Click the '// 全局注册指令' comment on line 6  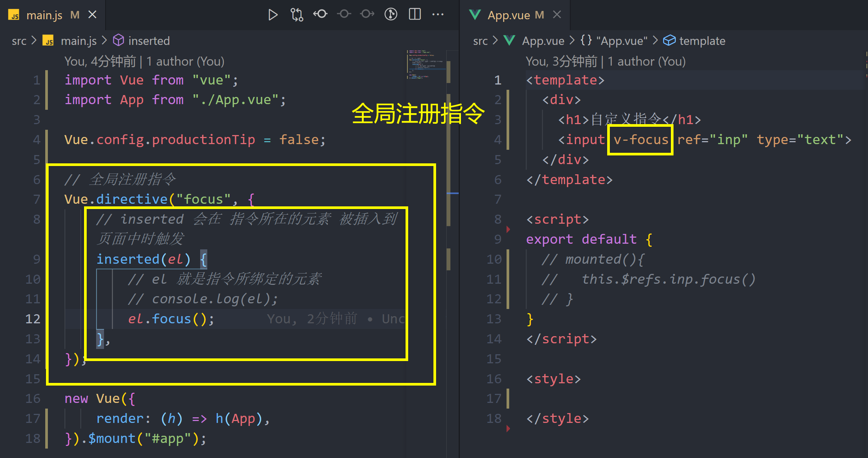(x=120, y=179)
